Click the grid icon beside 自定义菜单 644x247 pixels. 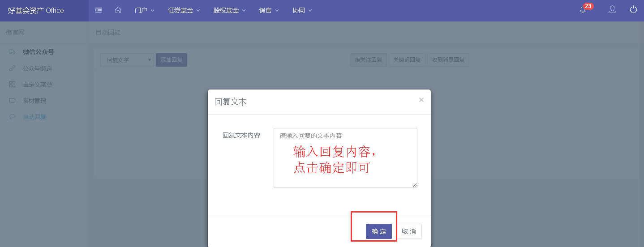pos(12,85)
